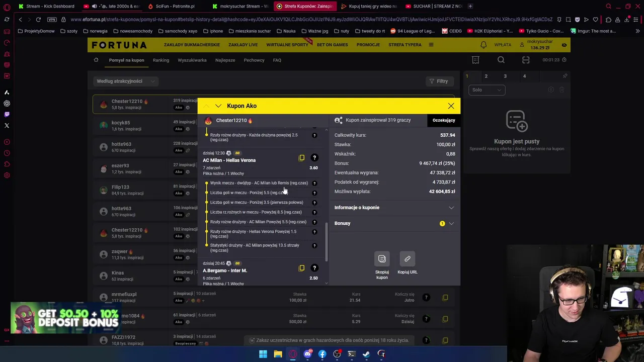This screenshot has width=644, height=362.
Task: Open WIRTUALNE SPORTY menu
Action: point(287,45)
